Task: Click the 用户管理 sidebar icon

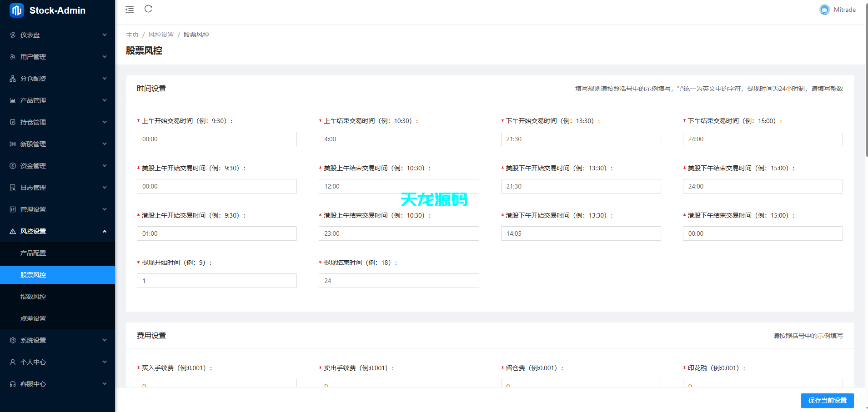Action: 12,56
